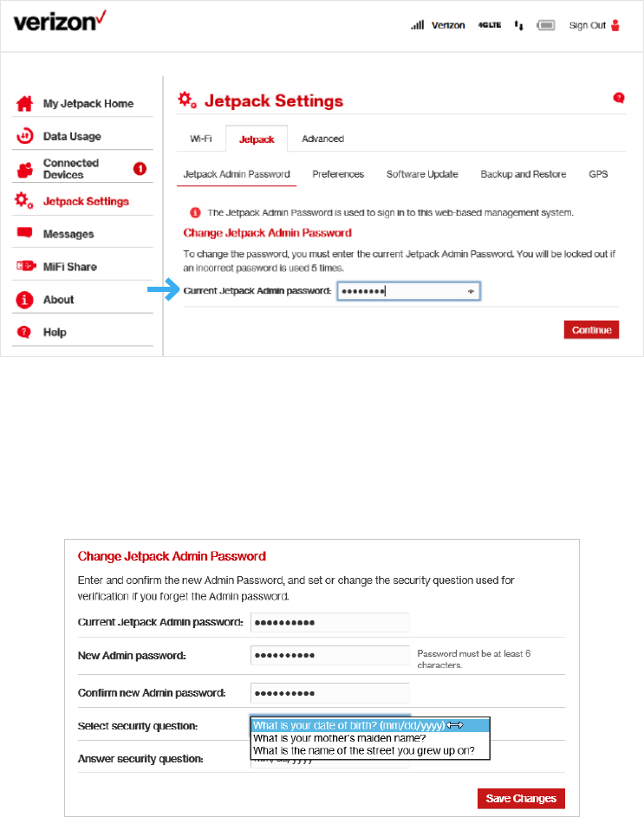This screenshot has height=817, width=644.
Task: Click the data transfer arrows icon
Action: pos(518,25)
